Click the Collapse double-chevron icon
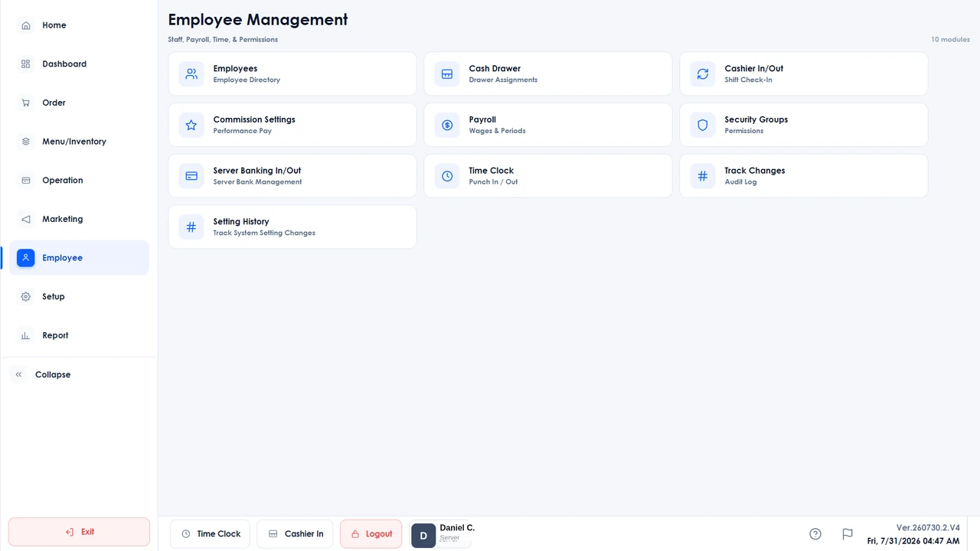The height and width of the screenshot is (551, 980). [x=19, y=375]
